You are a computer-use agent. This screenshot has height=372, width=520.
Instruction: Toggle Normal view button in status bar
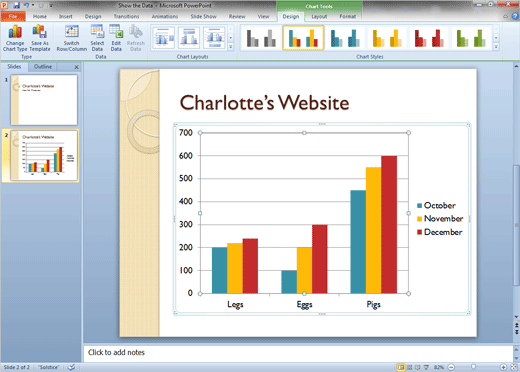(401, 367)
